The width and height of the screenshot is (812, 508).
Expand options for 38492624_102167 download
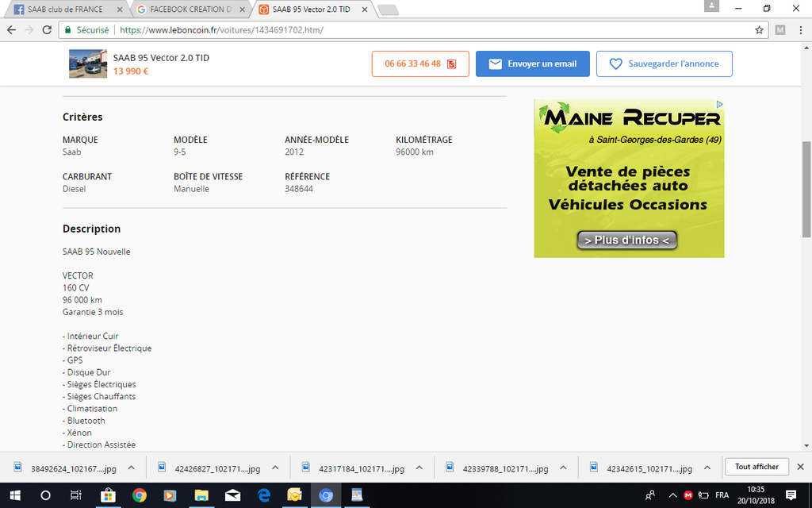(x=132, y=468)
